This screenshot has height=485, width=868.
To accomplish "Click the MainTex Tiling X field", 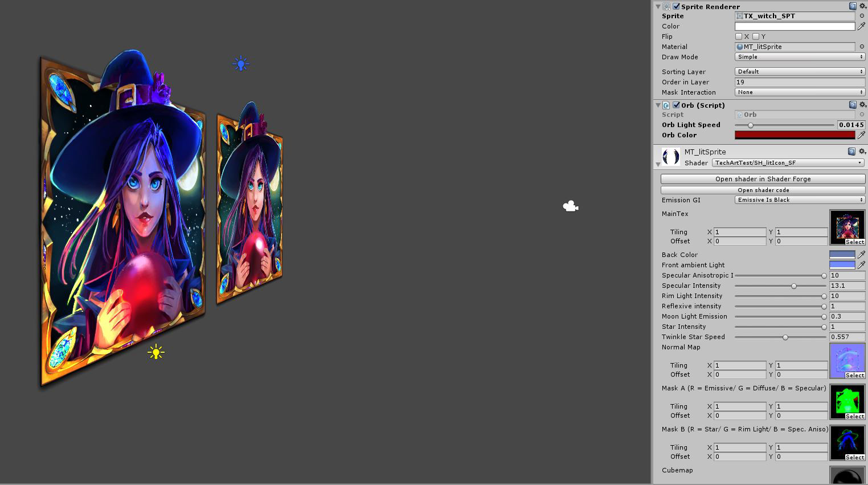I will pos(740,232).
